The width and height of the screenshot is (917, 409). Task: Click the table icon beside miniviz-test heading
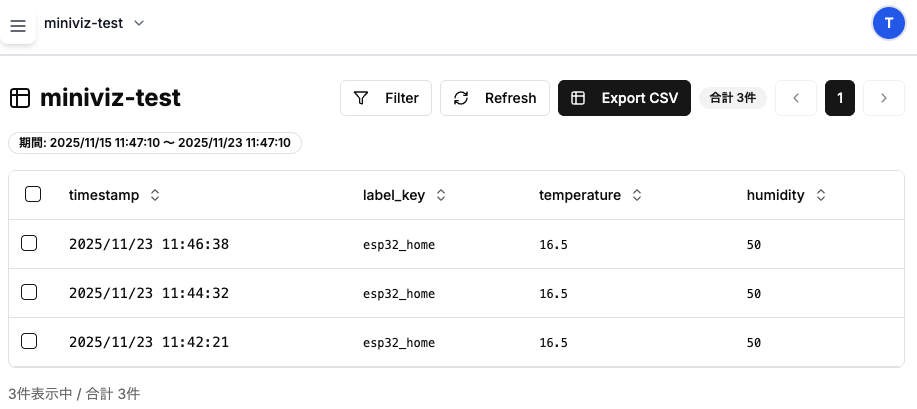pos(19,98)
